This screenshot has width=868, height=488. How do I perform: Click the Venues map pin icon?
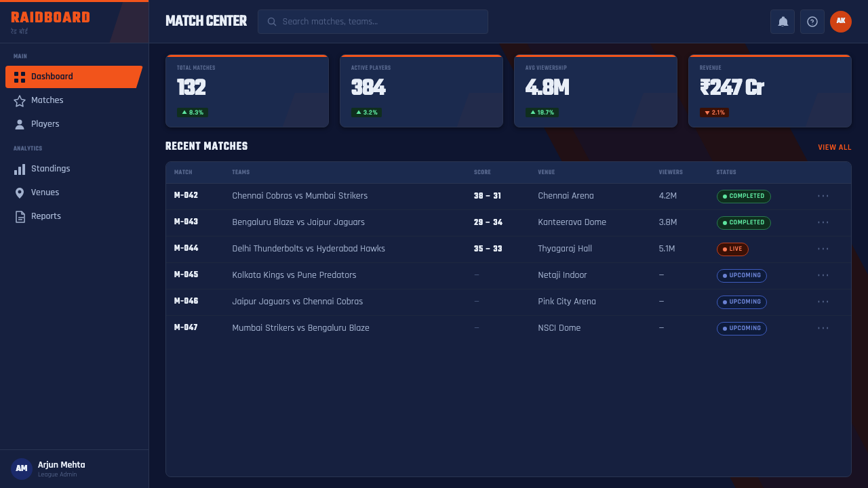[x=20, y=193]
